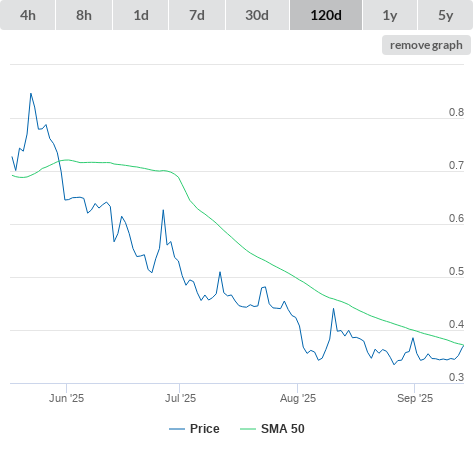Show the 1y price history
The height and width of the screenshot is (455, 474).
pos(390,15)
